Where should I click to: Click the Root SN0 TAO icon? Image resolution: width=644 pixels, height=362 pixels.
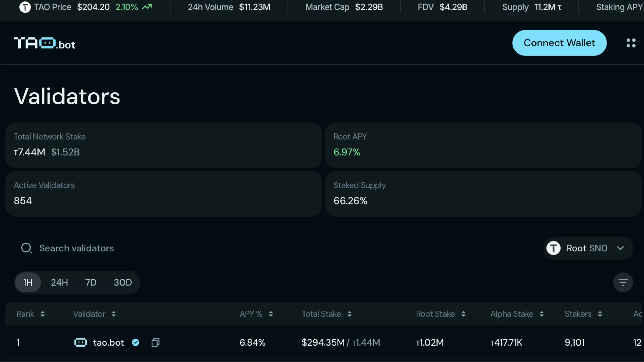553,248
